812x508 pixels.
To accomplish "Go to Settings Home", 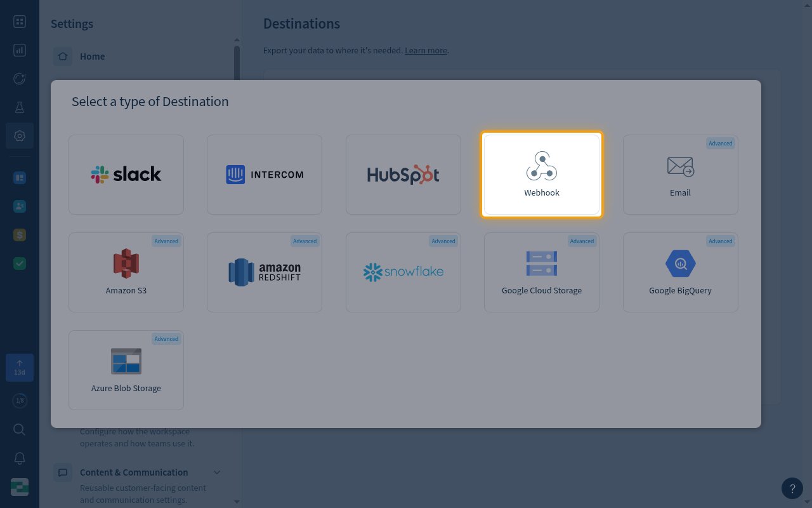I will point(92,57).
